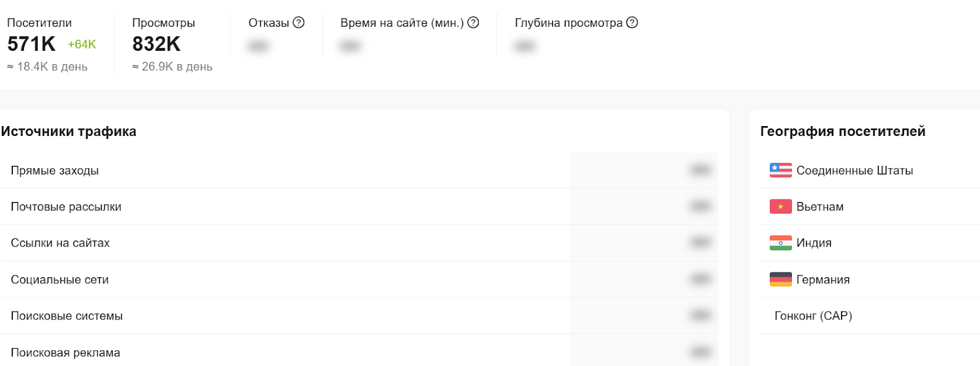Click the 571K visitors value
The width and height of the screenshot is (980, 366).
tap(31, 44)
